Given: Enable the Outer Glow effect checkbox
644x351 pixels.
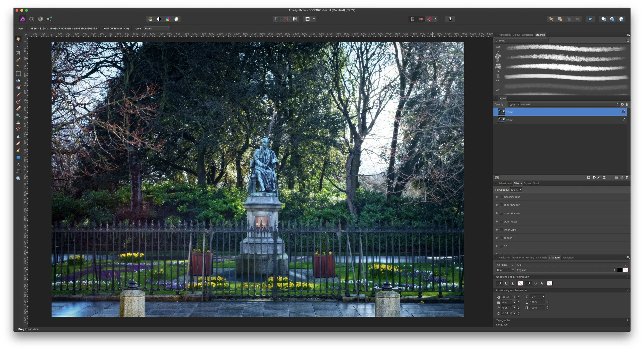Looking at the screenshot, I should click(x=501, y=222).
